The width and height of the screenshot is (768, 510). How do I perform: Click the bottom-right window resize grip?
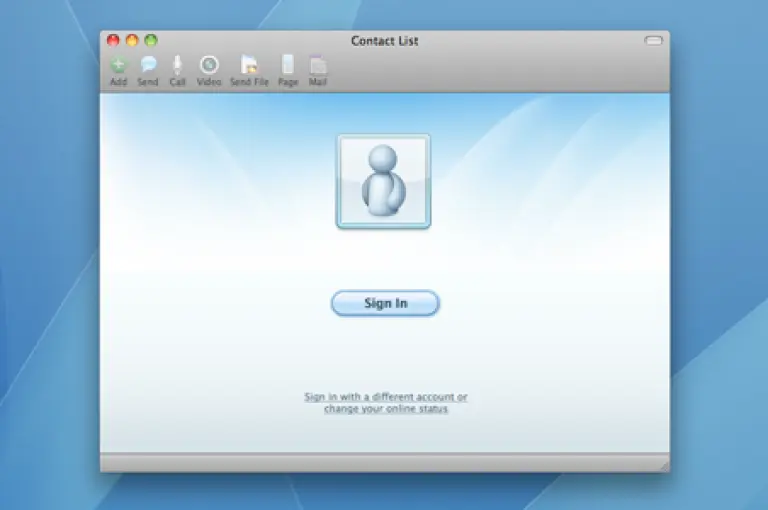[662, 465]
